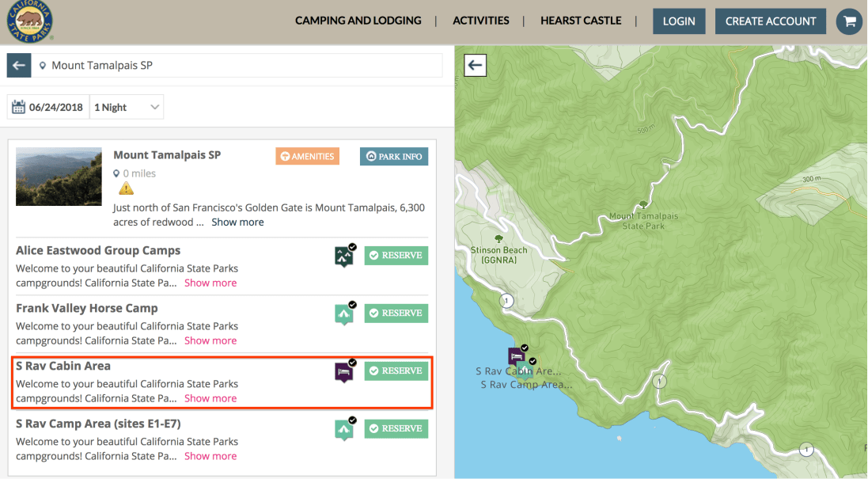Reserve the S Rav Cabin Area
868x479 pixels.
tap(396, 371)
